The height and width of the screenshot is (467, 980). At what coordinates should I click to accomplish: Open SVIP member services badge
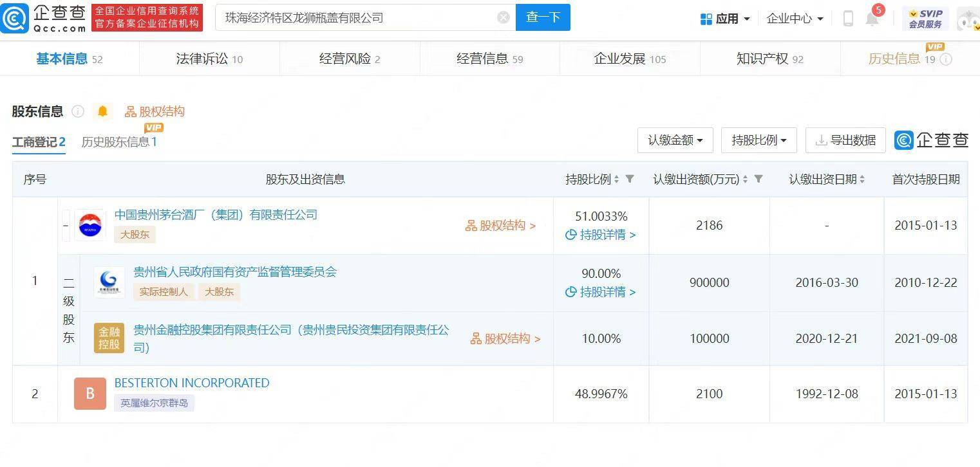tap(925, 19)
